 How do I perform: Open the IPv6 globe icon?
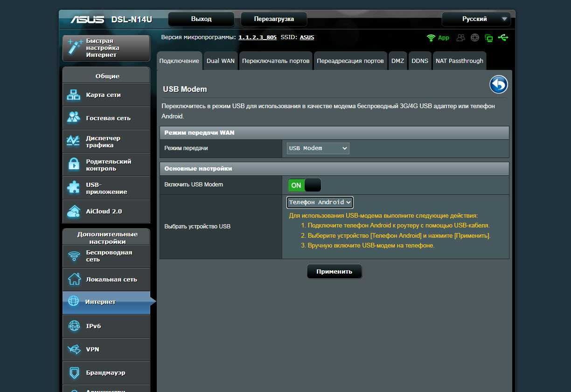tap(74, 326)
